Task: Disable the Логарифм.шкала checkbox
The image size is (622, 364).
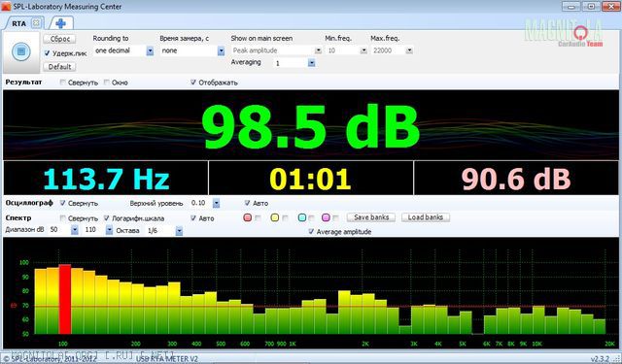Action: pyautogui.click(x=106, y=218)
